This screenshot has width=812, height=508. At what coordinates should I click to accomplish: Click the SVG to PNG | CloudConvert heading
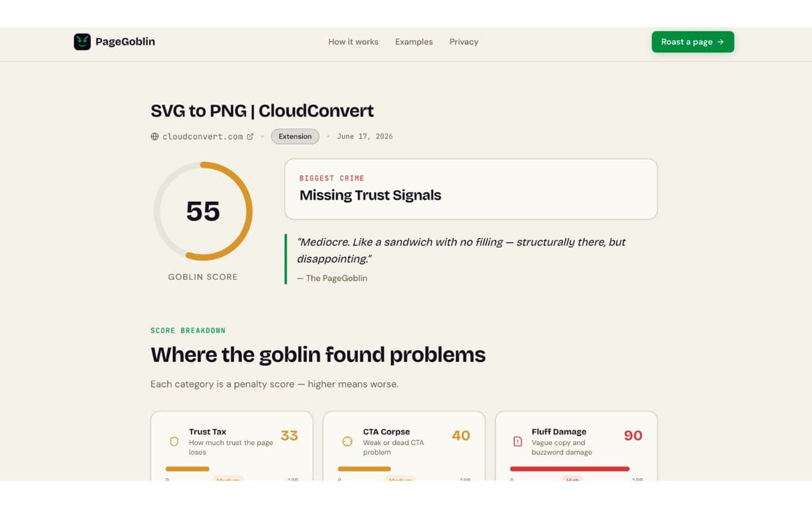coord(262,110)
